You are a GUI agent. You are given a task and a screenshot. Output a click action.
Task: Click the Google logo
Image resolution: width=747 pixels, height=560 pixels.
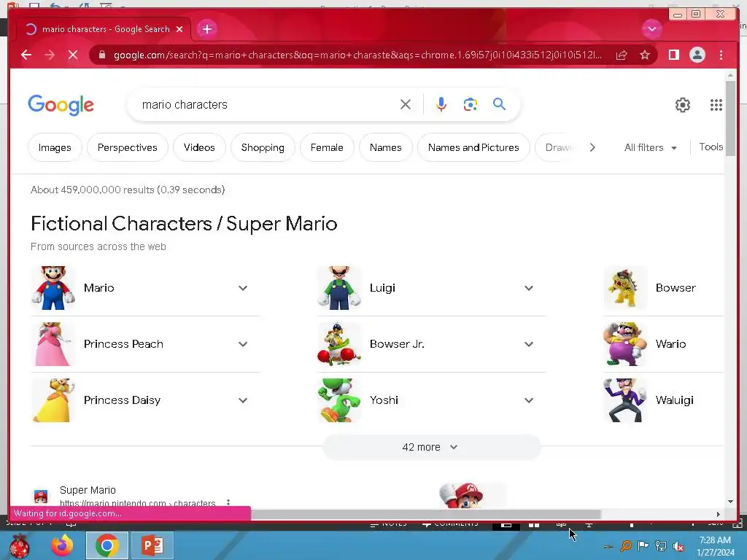point(61,105)
